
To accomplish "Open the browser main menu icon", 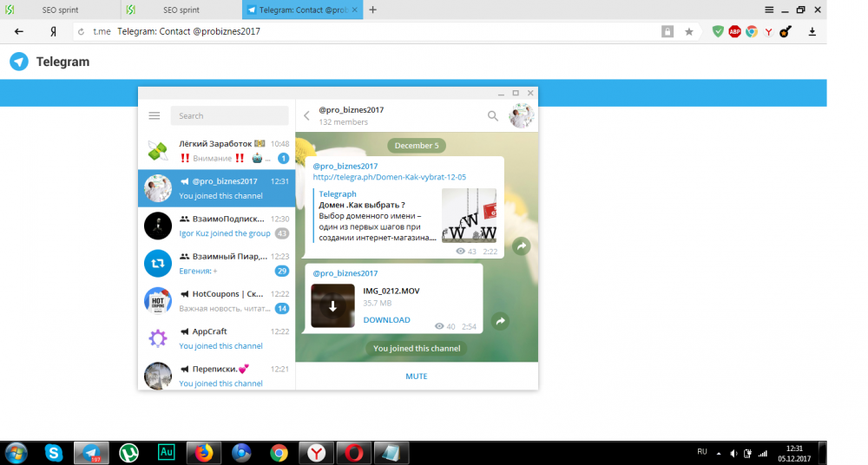I will pos(769,10).
